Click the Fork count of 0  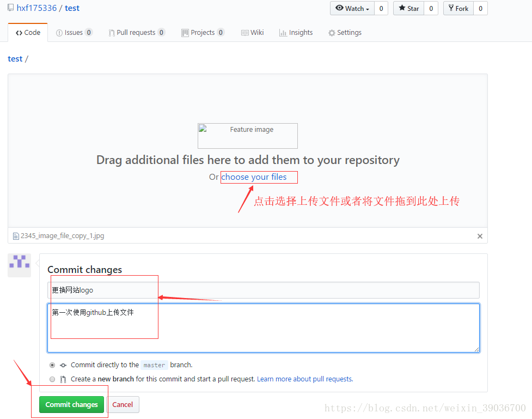(480, 9)
